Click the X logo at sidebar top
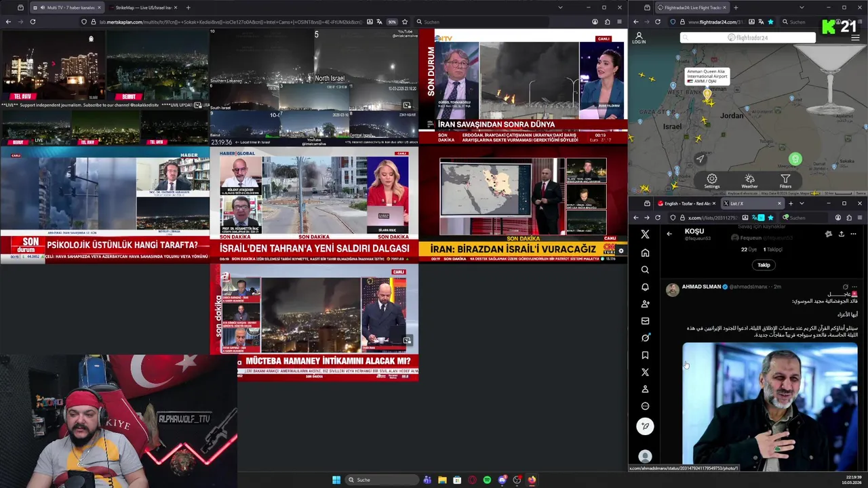 pos(645,234)
